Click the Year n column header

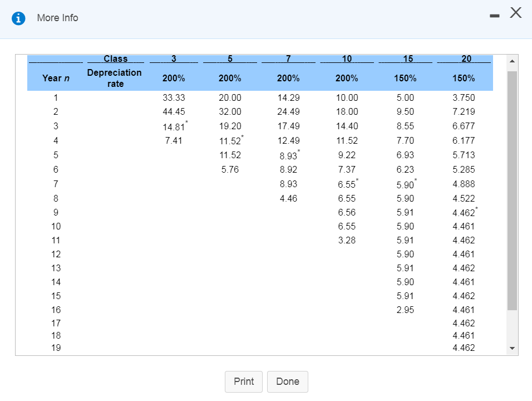pyautogui.click(x=56, y=79)
